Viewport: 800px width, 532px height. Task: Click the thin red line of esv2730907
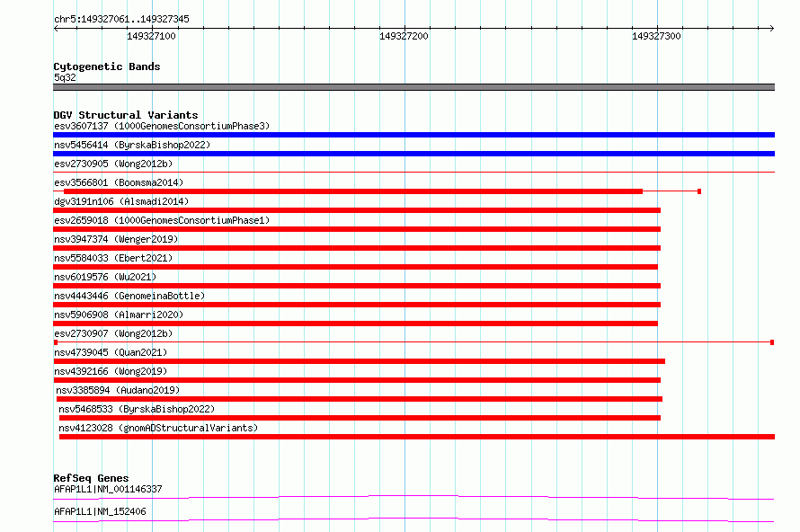pos(413,342)
